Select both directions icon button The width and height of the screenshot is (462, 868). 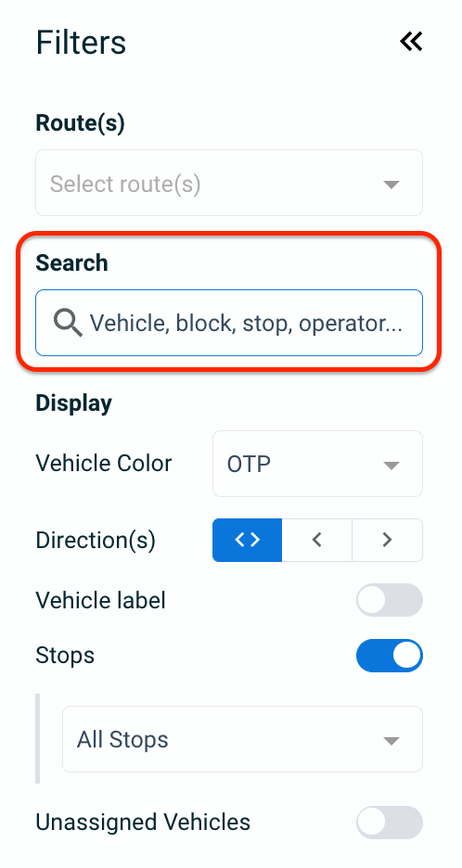pyautogui.click(x=247, y=540)
